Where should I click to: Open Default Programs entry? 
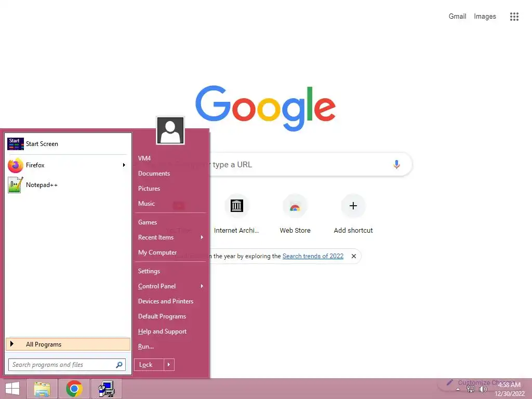[162, 316]
